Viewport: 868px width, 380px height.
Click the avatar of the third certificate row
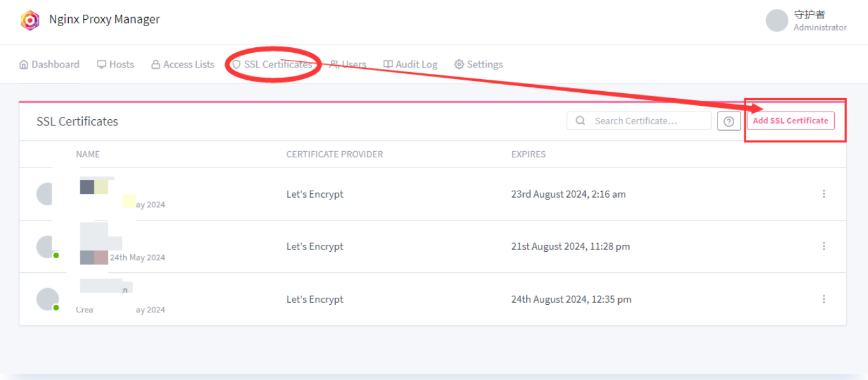coord(47,299)
